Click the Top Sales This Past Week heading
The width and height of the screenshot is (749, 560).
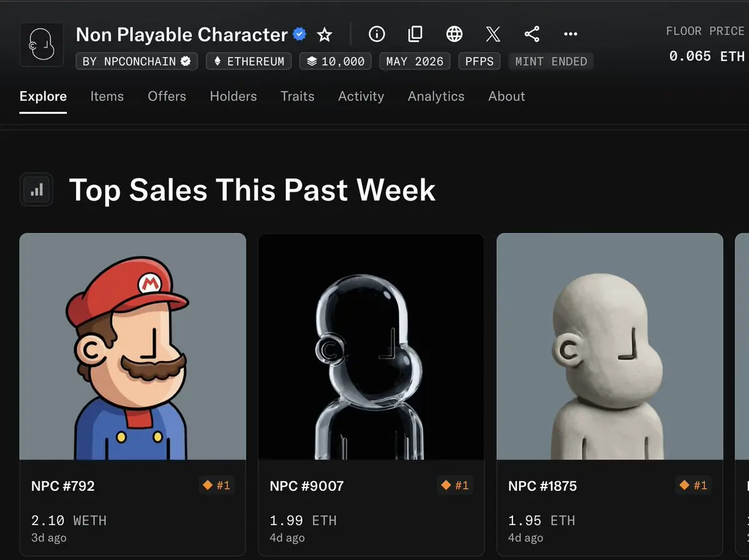(x=252, y=190)
